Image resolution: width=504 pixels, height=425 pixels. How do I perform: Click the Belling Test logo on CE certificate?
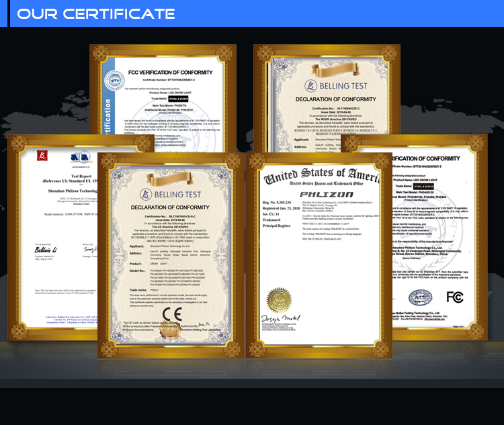point(171,194)
